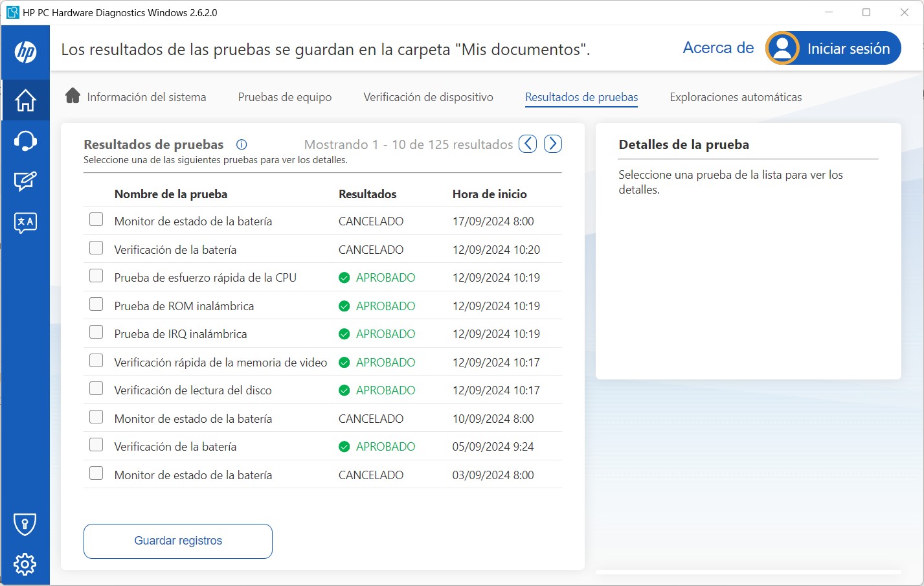The height and width of the screenshot is (586, 924).
Task: Click the Guardar registros button
Action: coord(177,541)
